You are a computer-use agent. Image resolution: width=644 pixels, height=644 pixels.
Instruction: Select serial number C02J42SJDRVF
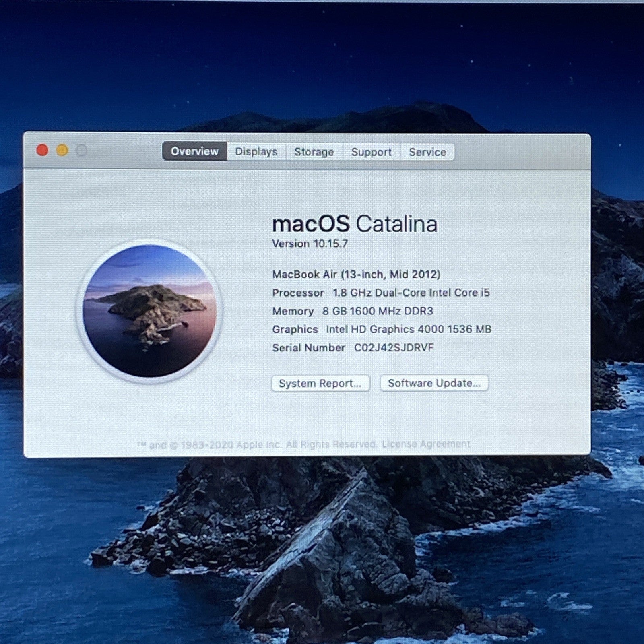point(394,347)
